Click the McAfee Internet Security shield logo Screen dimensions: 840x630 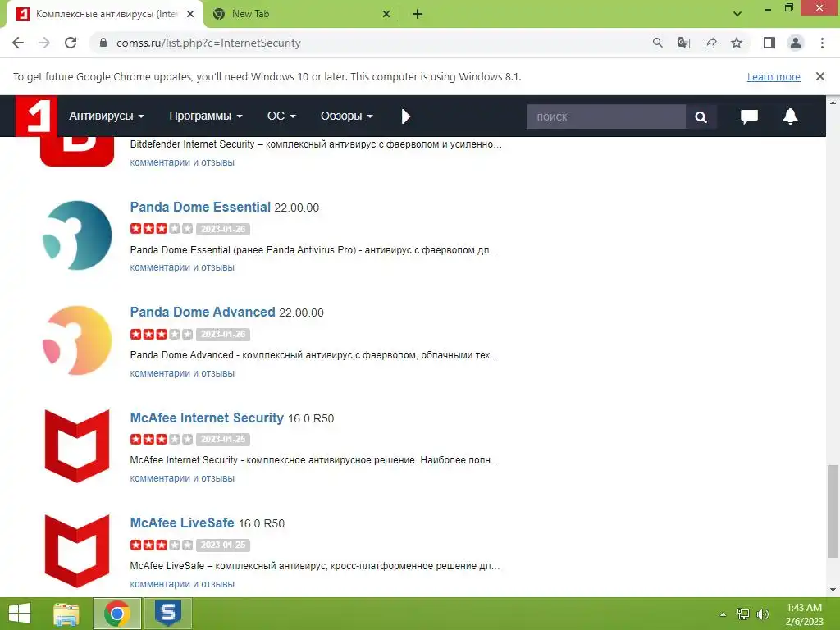[x=77, y=445]
